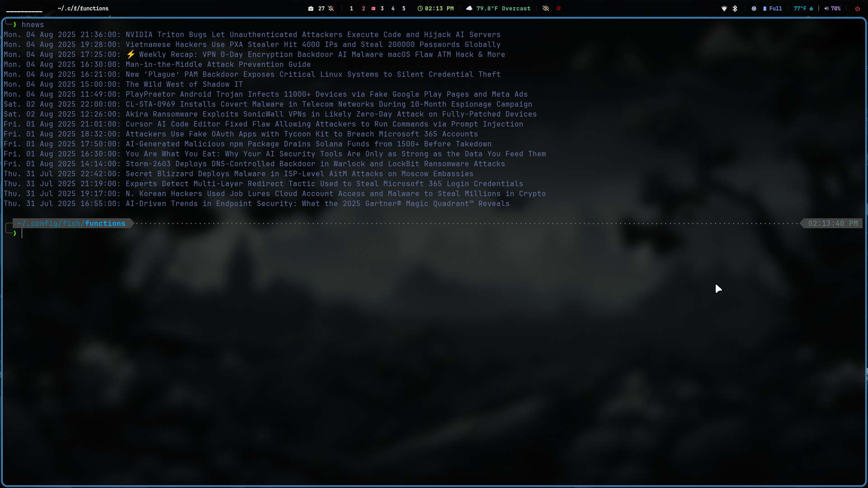Click the terminal icon on workspace 2
The width and height of the screenshot is (868, 488).
(373, 9)
